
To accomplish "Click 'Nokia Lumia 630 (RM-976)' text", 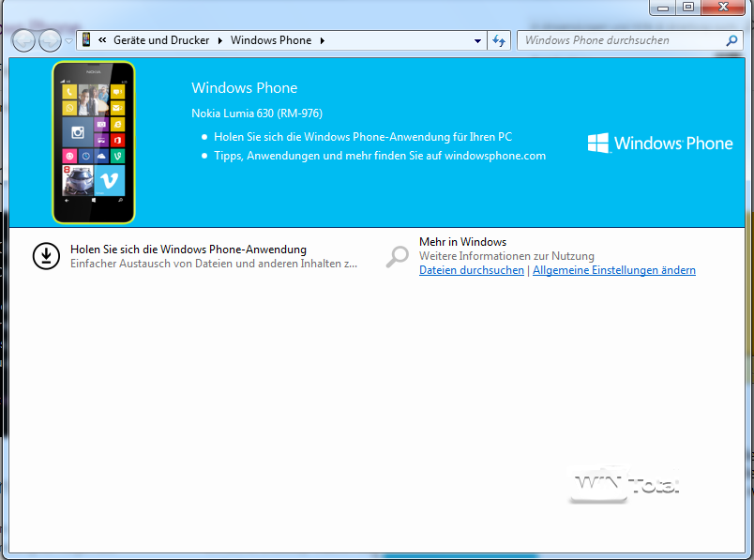I will (257, 114).
